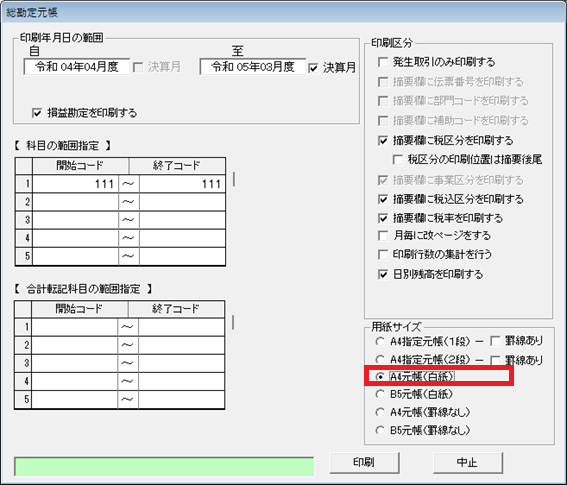The width and height of the screenshot is (567, 485).
Task: Click start code cell in 合計転記科目 row 1
Action: coord(74,327)
